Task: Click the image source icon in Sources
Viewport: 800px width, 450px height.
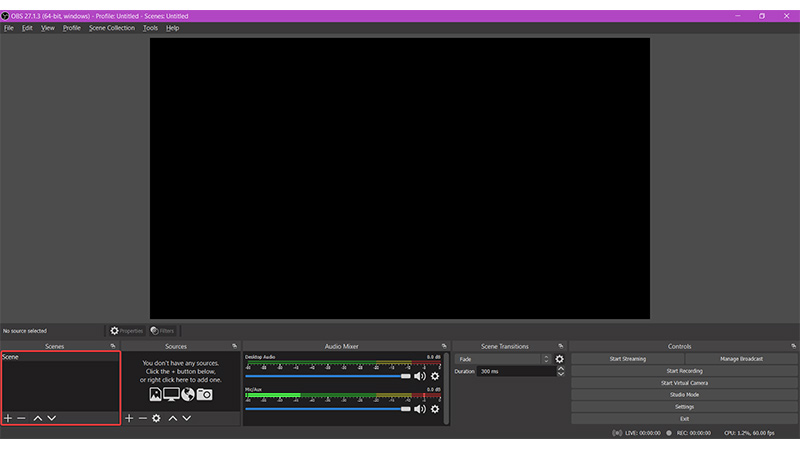Action: 155,394
